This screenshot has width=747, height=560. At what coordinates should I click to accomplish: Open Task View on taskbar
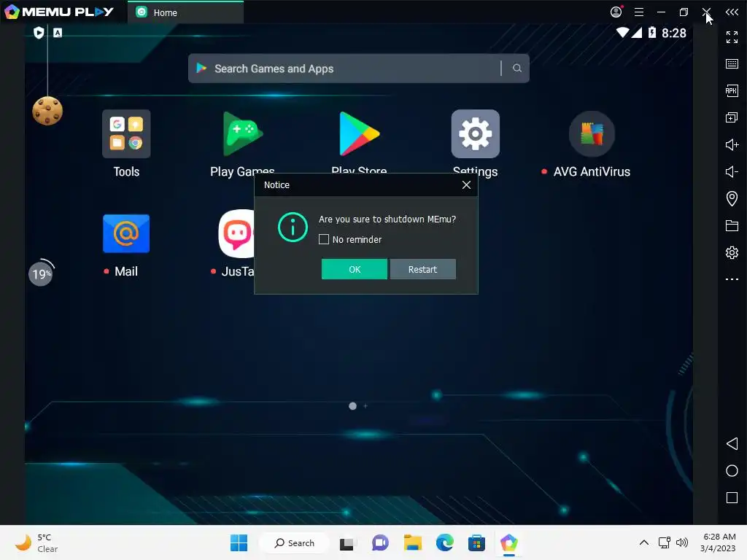(347, 543)
